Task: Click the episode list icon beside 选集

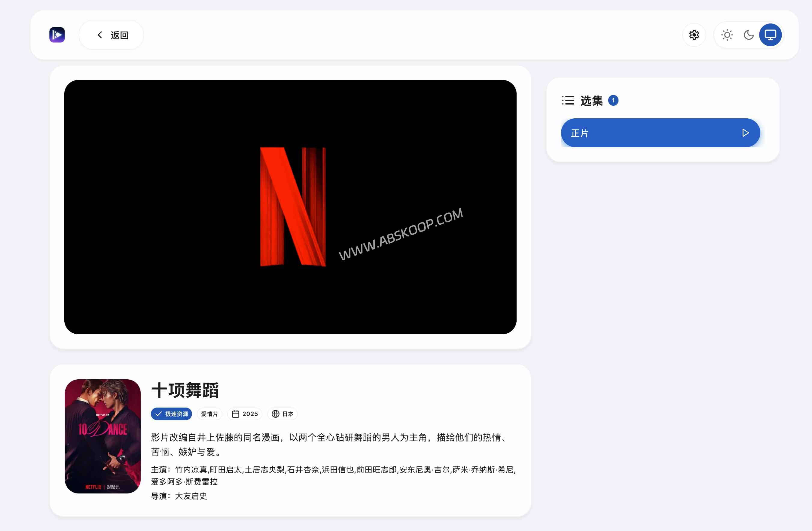Action: 568,100
